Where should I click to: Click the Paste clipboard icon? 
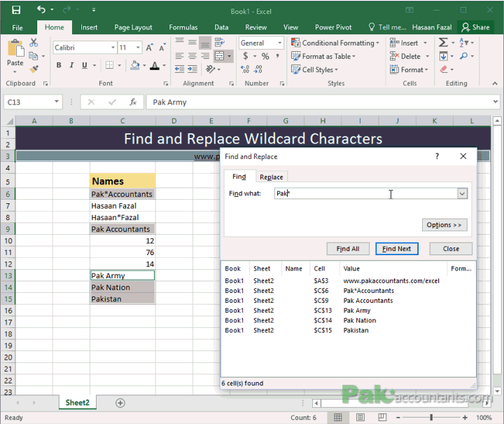click(15, 48)
